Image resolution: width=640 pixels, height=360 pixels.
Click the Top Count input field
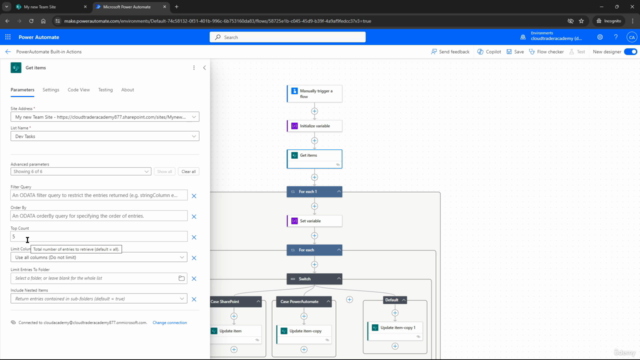[x=99, y=236]
